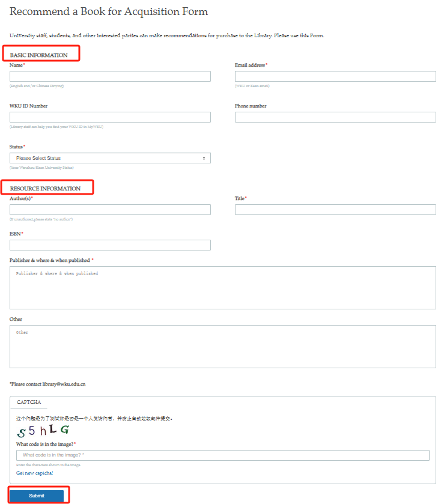This screenshot has height=504, width=444.
Task: Focus the Email address field
Action: click(x=335, y=76)
